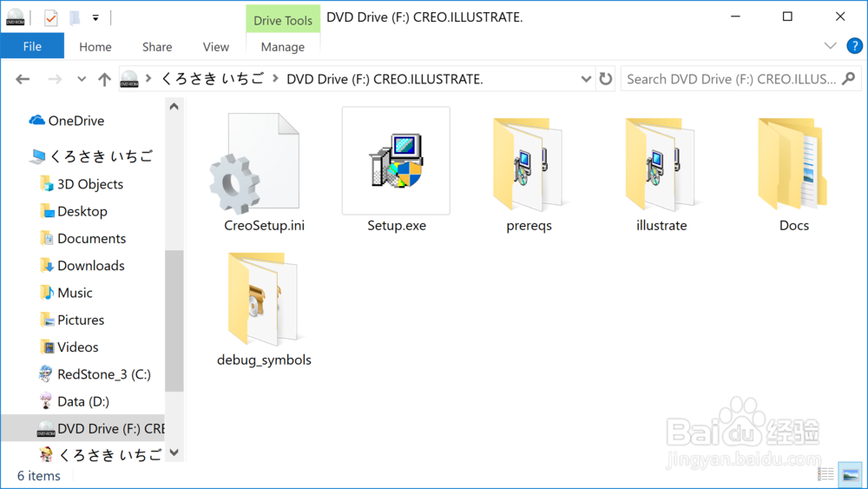Click the DVD icon in address bar
868x489 pixels.
[x=129, y=79]
